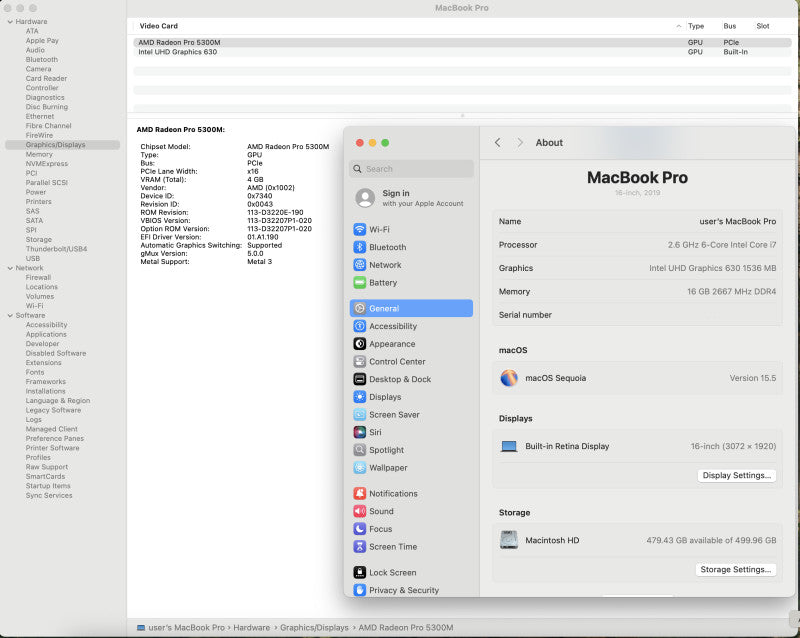Viewport: 800px width, 638px height.
Task: Click user's MacBook Pro breadcrumb in path bar
Action: (x=181, y=628)
